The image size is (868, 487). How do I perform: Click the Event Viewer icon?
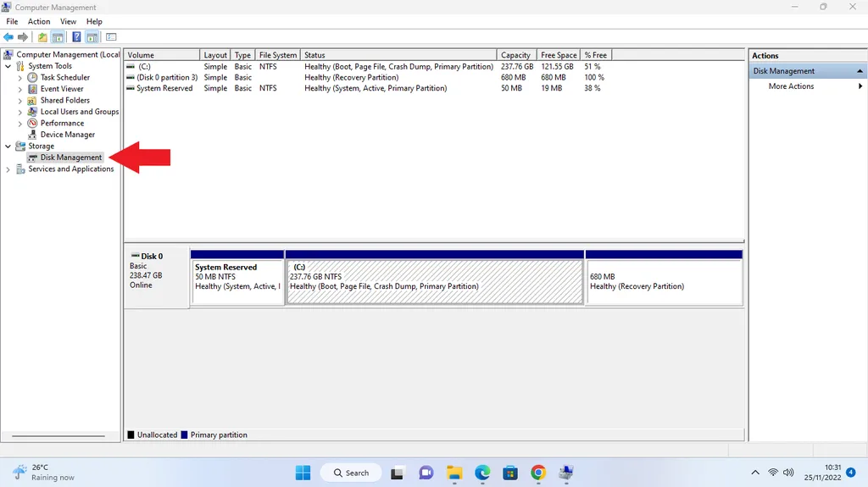point(33,89)
